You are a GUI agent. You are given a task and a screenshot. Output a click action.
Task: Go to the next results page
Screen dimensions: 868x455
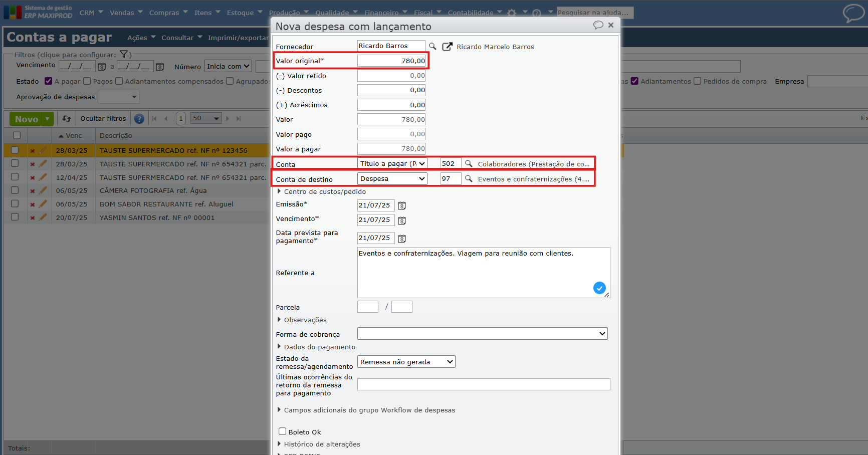tap(228, 119)
